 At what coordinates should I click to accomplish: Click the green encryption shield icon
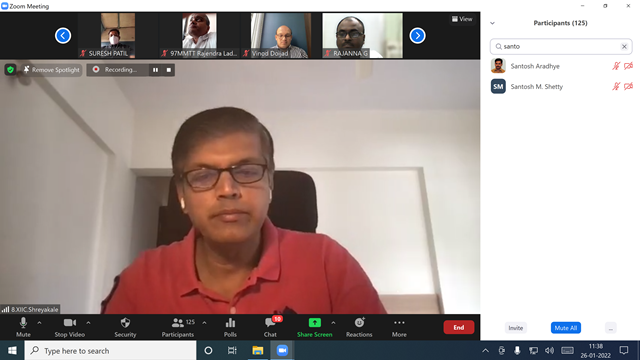[11, 70]
